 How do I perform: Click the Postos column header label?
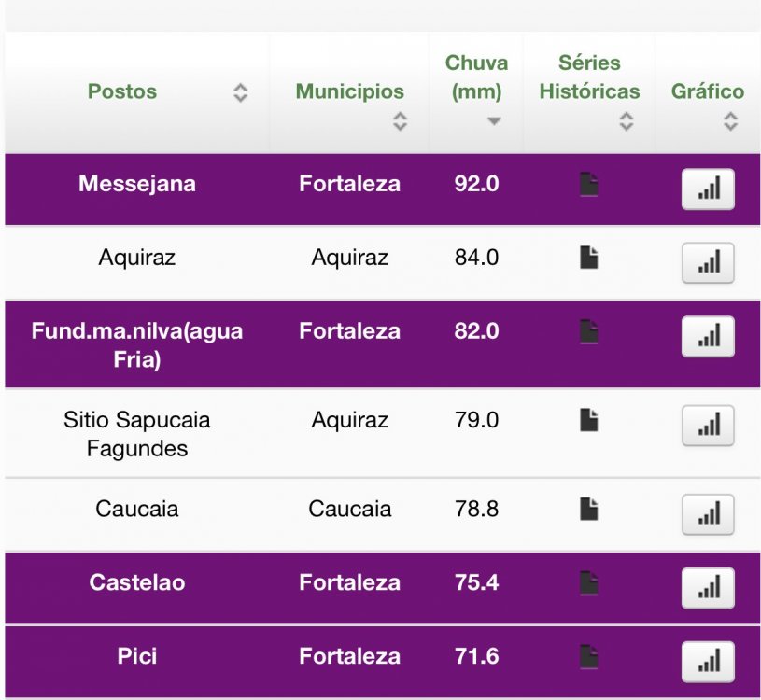click(x=122, y=91)
